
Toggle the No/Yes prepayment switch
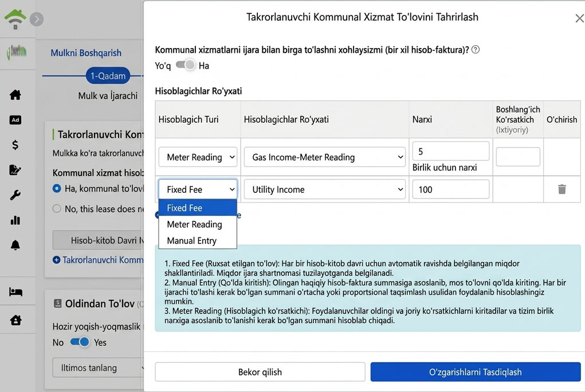pyautogui.click(x=80, y=342)
